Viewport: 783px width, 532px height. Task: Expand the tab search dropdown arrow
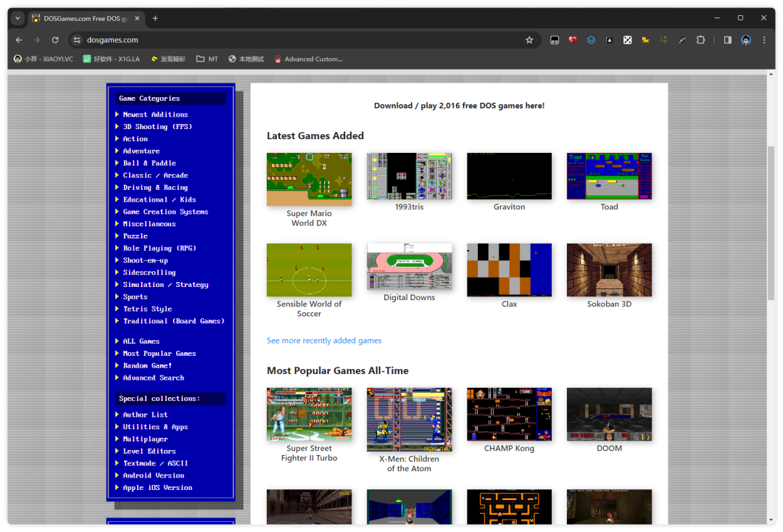pos(18,18)
